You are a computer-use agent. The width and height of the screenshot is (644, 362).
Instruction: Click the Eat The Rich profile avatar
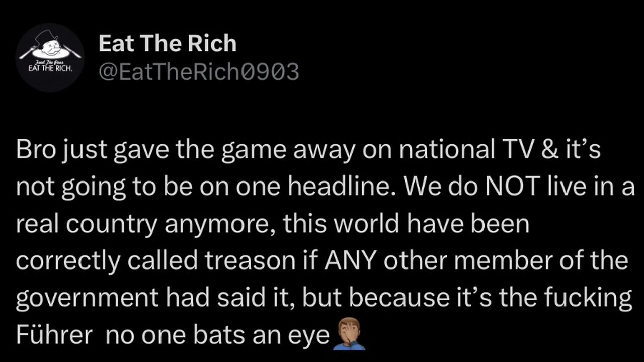click(50, 57)
